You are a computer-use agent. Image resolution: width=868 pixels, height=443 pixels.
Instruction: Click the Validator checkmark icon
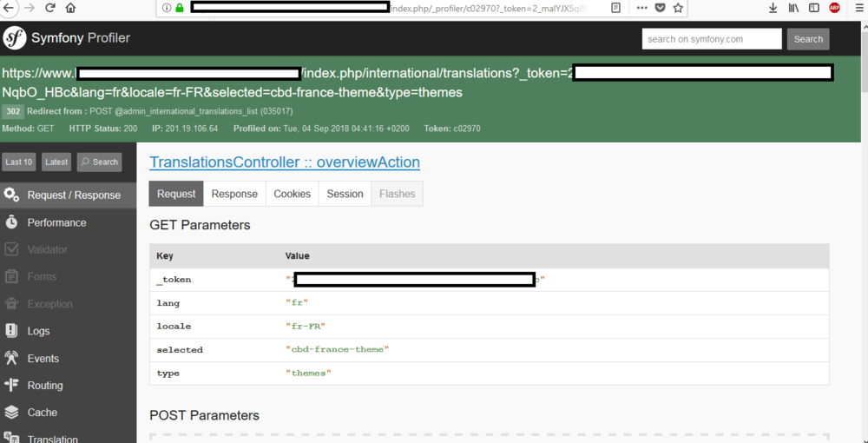[x=11, y=249]
